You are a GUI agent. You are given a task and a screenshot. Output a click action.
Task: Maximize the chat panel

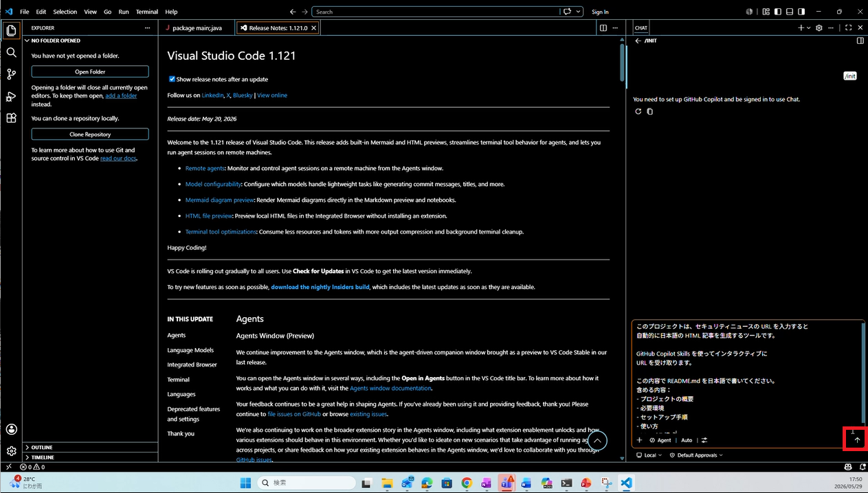pos(848,28)
